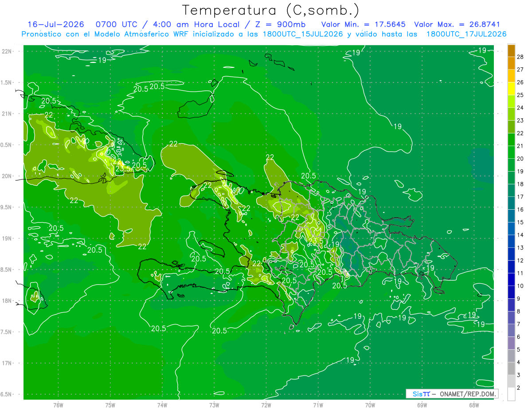
Task: Click the "2" color bar legend value
Action: (x=519, y=388)
